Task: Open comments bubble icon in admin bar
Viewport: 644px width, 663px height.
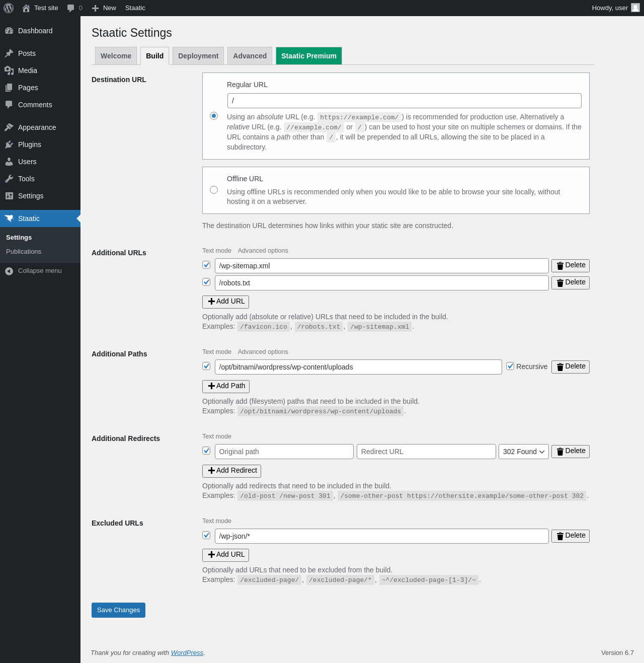Action: tap(70, 8)
